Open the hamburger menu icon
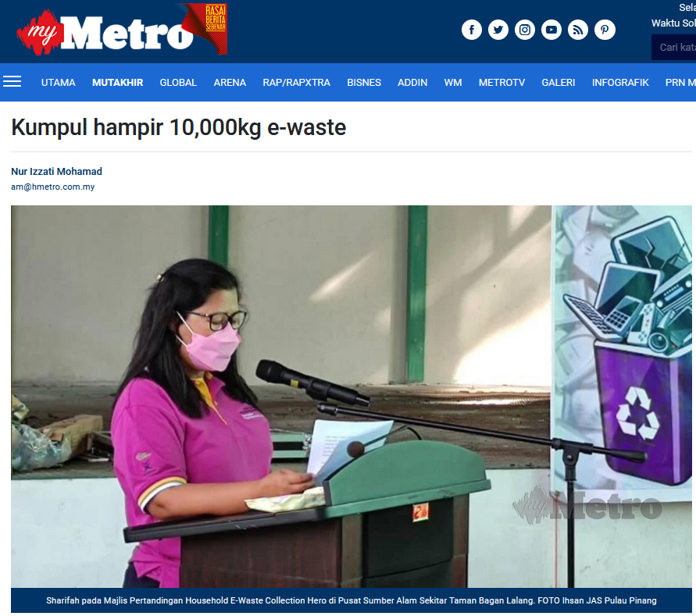This screenshot has height=616, width=696. pos(12,82)
